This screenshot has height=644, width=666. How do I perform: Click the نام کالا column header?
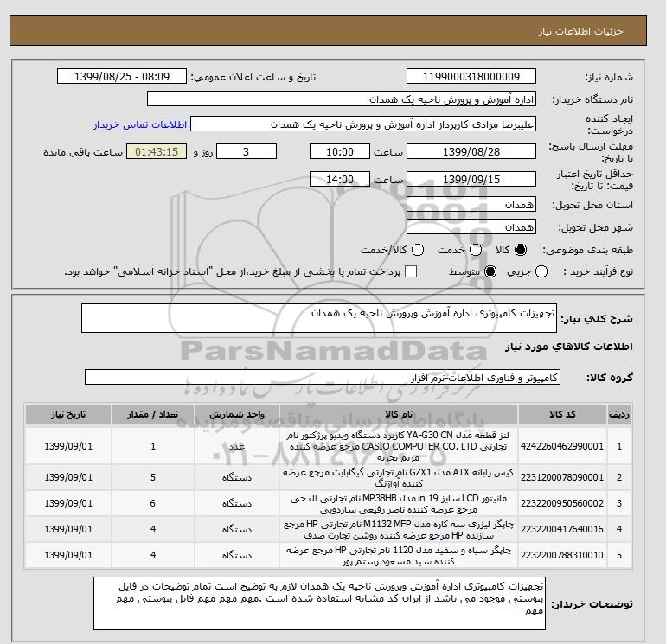click(399, 415)
